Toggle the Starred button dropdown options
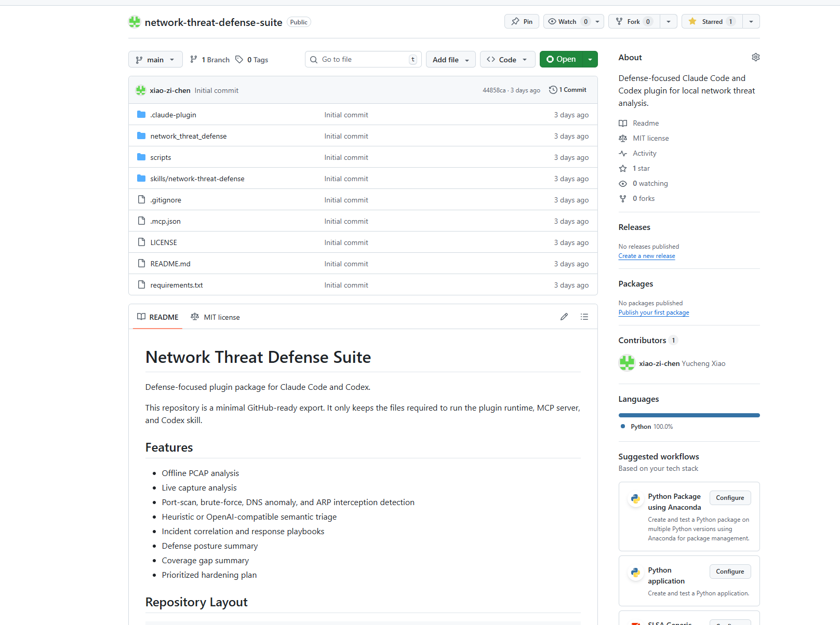This screenshot has width=840, height=625. 751,21
